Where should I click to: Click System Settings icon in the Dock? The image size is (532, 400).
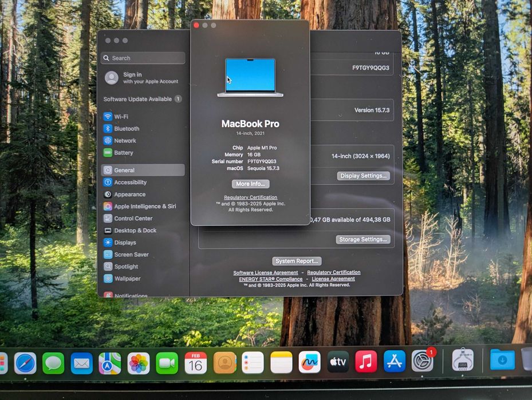pos(423,361)
